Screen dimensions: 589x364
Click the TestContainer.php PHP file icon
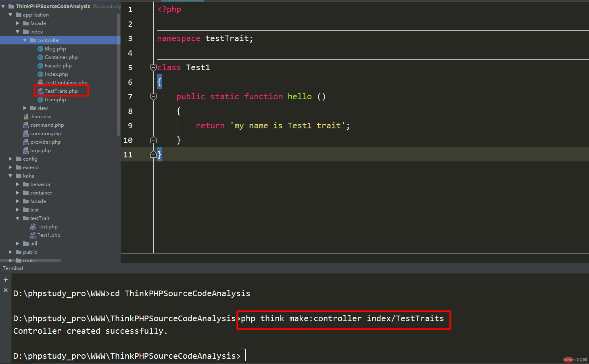pos(40,83)
